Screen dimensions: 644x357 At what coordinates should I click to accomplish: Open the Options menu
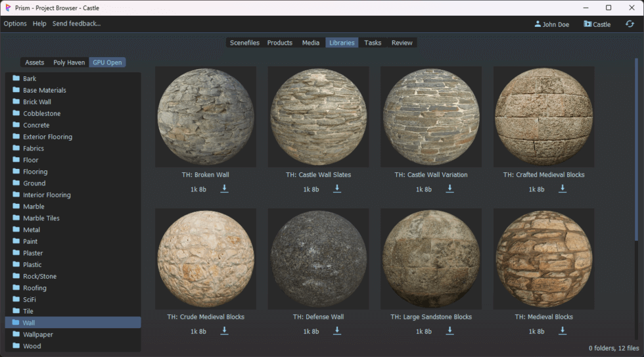[15, 24]
